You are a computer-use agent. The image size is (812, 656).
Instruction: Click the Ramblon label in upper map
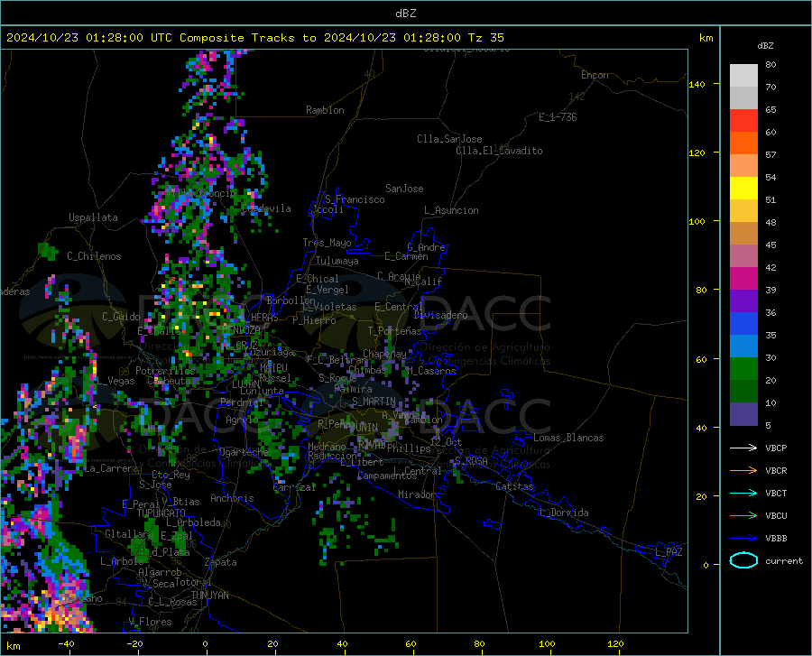325,110
